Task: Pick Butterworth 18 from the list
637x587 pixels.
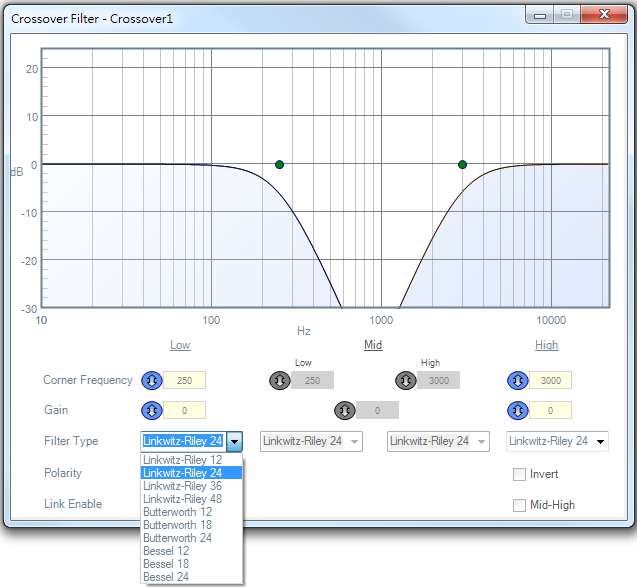Action: 192,525
